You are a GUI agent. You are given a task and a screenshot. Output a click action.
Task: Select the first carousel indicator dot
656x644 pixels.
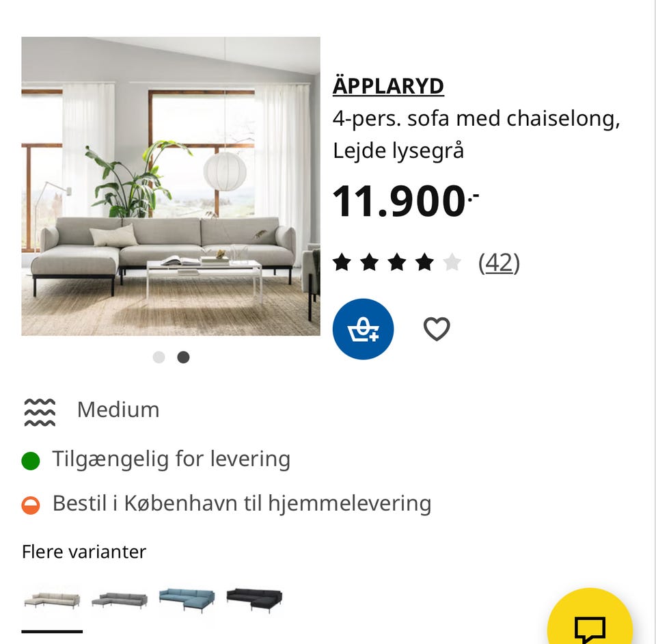click(159, 357)
